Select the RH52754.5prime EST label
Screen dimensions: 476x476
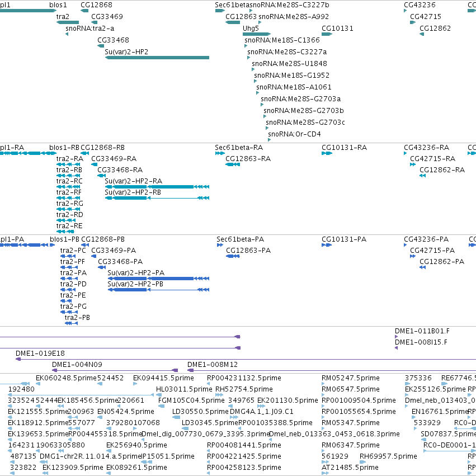tap(244, 389)
